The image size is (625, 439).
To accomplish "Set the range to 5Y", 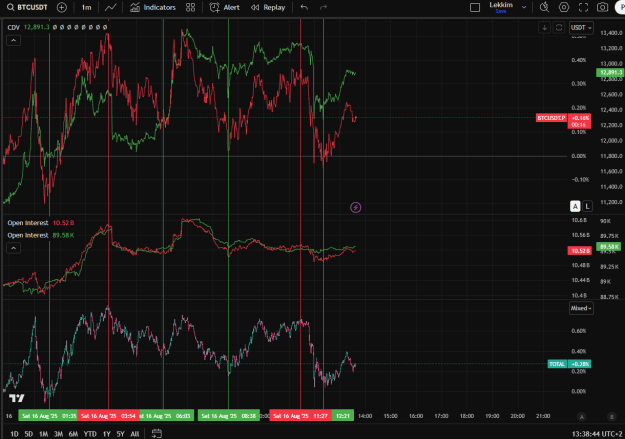I will (x=120, y=434).
